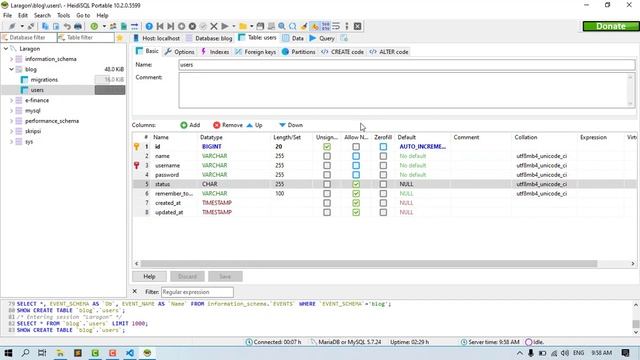This screenshot has height=360, width=640.
Task: Click the run query play icon
Action: click(224, 26)
